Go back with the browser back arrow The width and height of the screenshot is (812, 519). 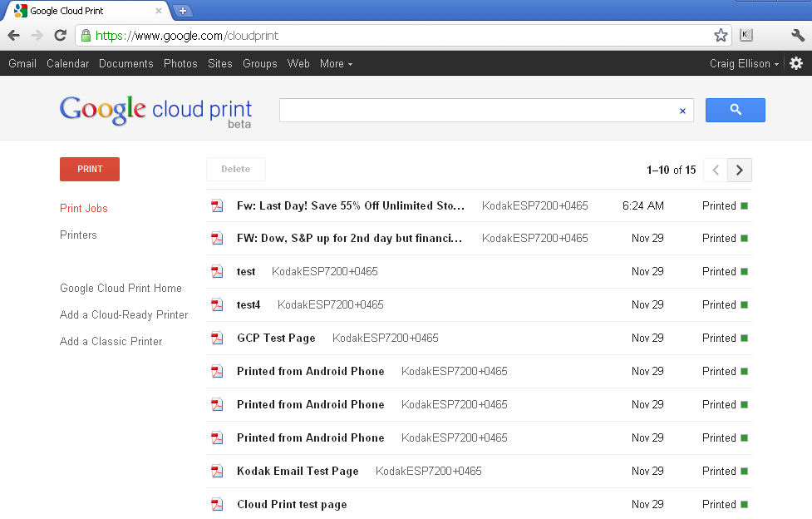(x=14, y=35)
